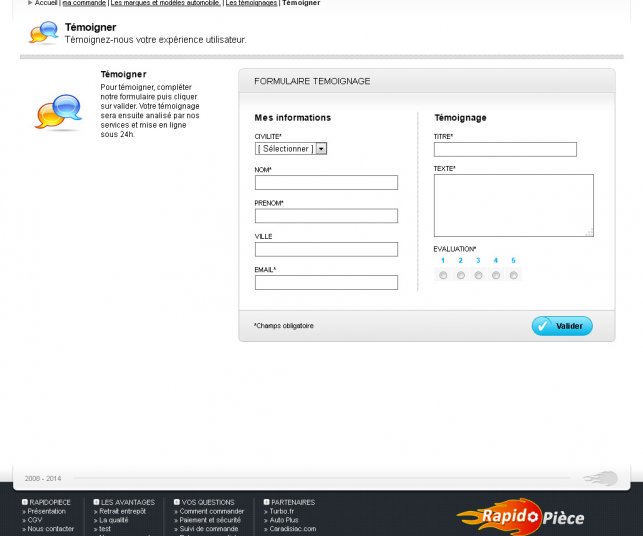Open Comment commander footer link
This screenshot has width=643, height=536.
click(212, 511)
